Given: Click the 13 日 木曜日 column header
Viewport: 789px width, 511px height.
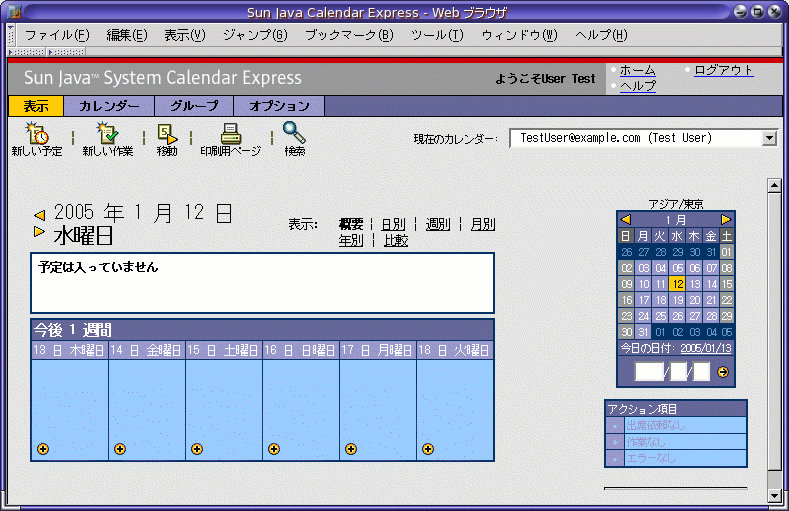Looking at the screenshot, I should coord(69,350).
